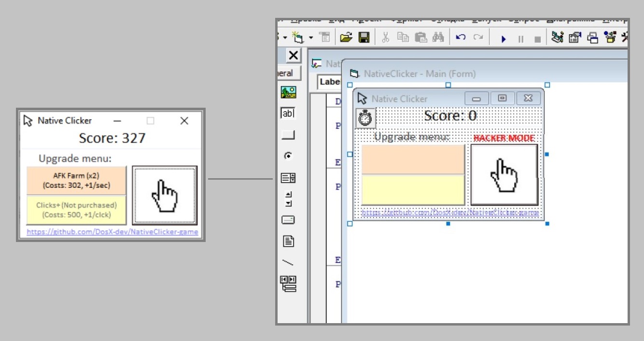Select the ListBox control in toolbox
Viewport: 644px width, 341px height.
(x=288, y=178)
